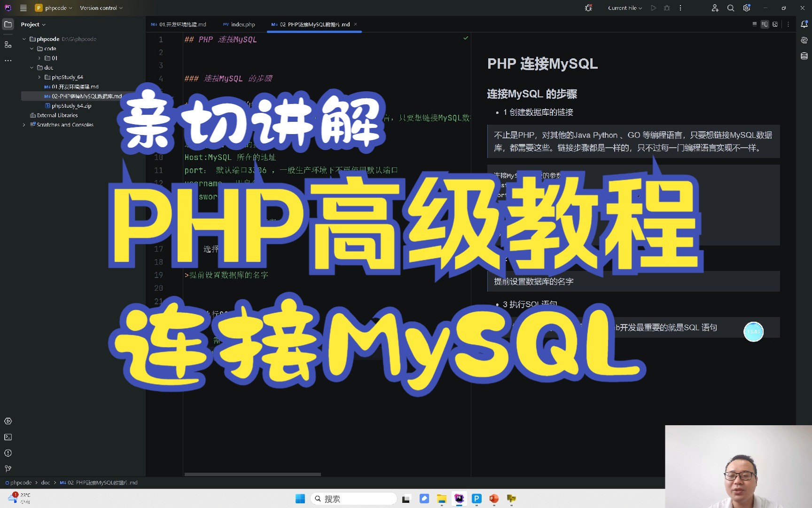Collapse the doc folder
812x508 pixels.
[32, 68]
